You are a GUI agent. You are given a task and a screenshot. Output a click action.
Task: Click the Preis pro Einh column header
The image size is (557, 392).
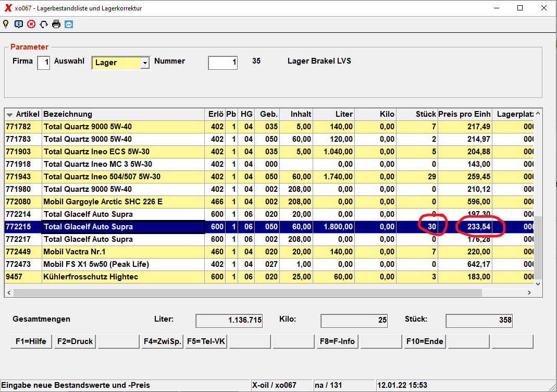pyautogui.click(x=465, y=114)
